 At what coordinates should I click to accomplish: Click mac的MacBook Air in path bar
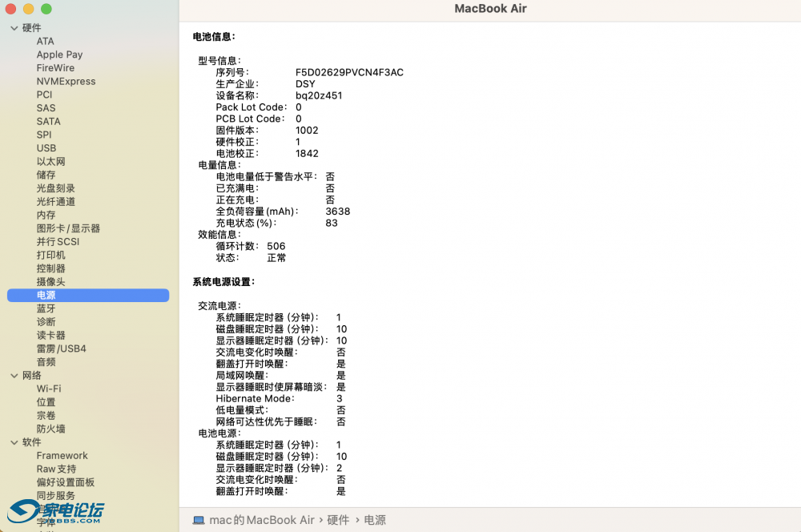coord(262,520)
